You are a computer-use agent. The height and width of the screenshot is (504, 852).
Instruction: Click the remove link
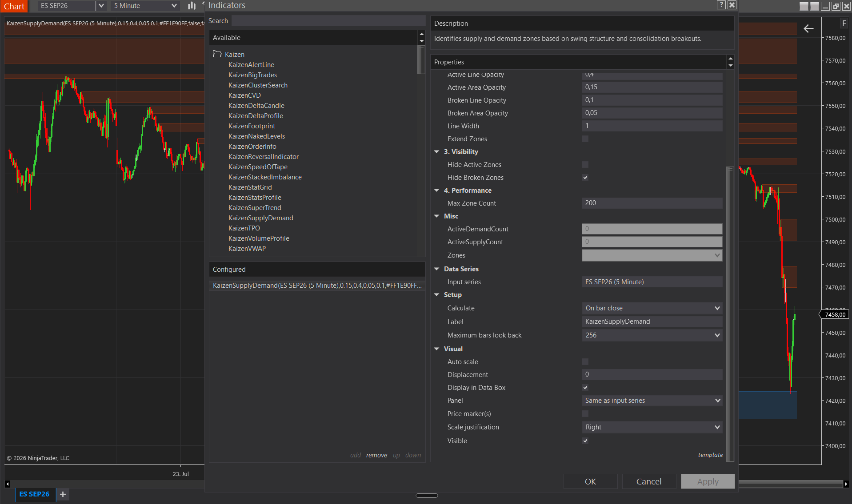point(376,455)
